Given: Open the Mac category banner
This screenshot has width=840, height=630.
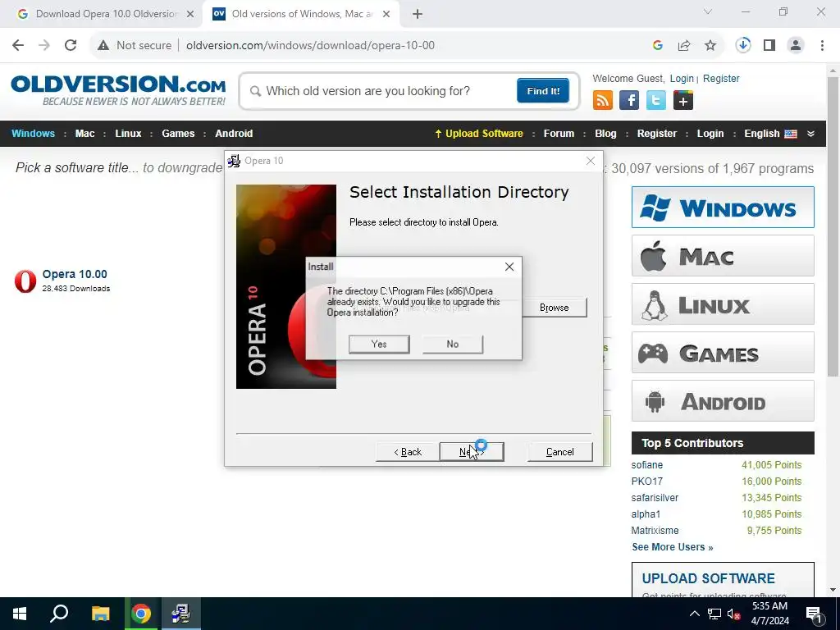Looking at the screenshot, I should 723,256.
